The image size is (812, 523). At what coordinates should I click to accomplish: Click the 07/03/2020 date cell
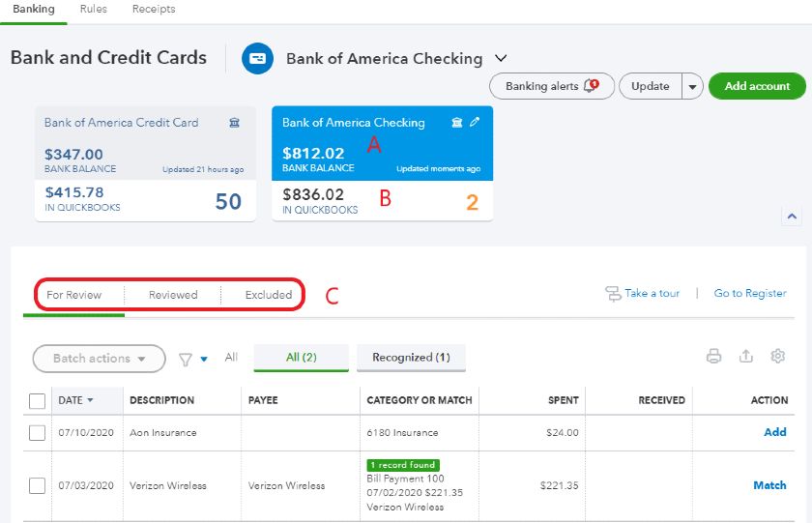coord(86,485)
